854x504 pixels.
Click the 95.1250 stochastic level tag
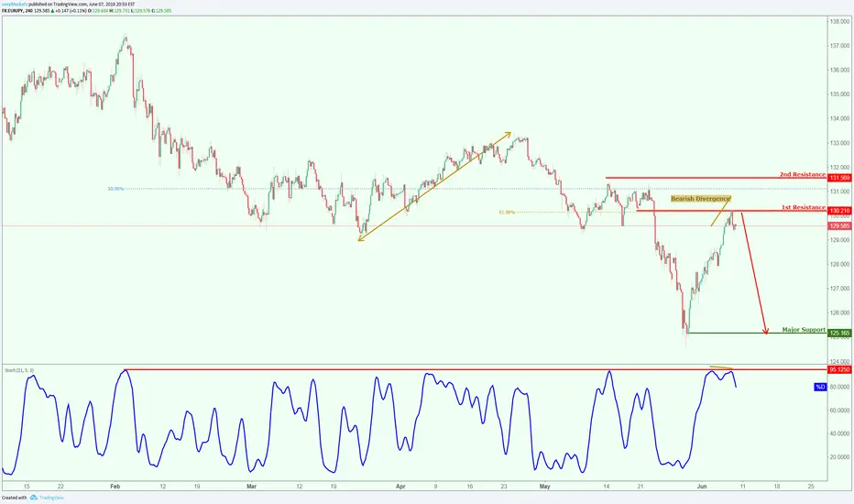838,369
